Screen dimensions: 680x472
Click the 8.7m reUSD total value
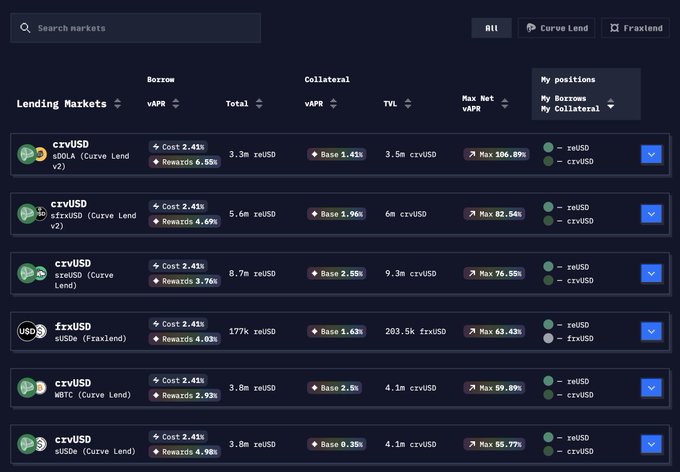click(x=252, y=273)
